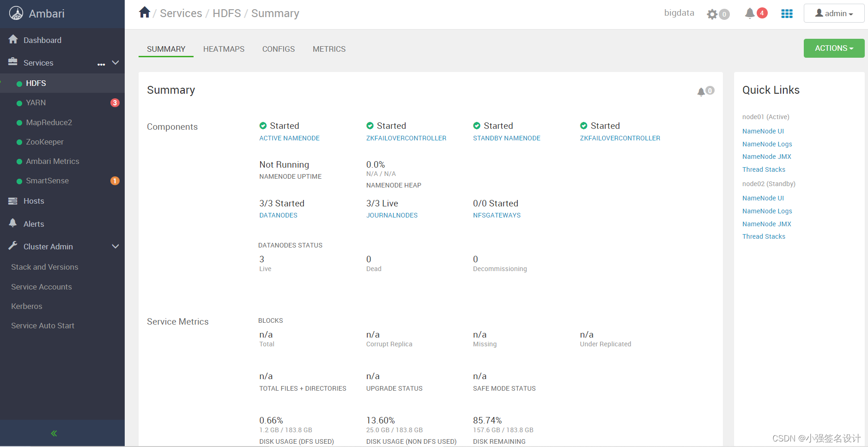868x447 pixels.
Task: Click the bigdata cluster name
Action: 679,13
